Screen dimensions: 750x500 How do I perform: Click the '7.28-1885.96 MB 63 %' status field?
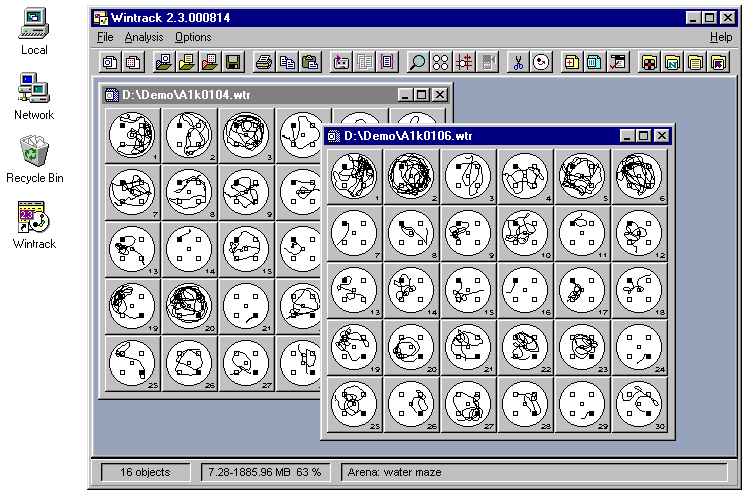point(265,472)
